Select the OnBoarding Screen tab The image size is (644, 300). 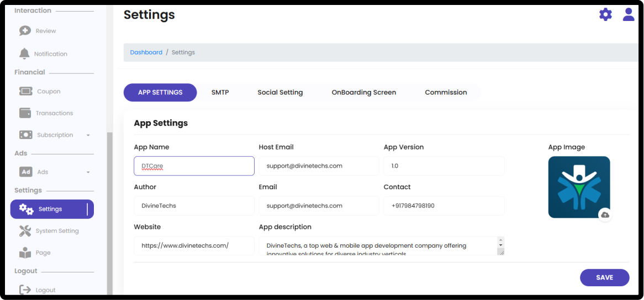pyautogui.click(x=364, y=92)
